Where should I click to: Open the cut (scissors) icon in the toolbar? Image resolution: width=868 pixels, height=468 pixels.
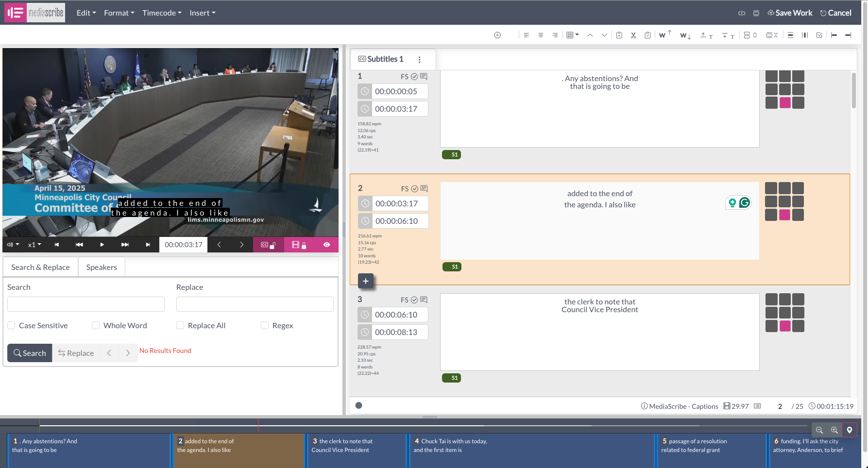pos(633,34)
